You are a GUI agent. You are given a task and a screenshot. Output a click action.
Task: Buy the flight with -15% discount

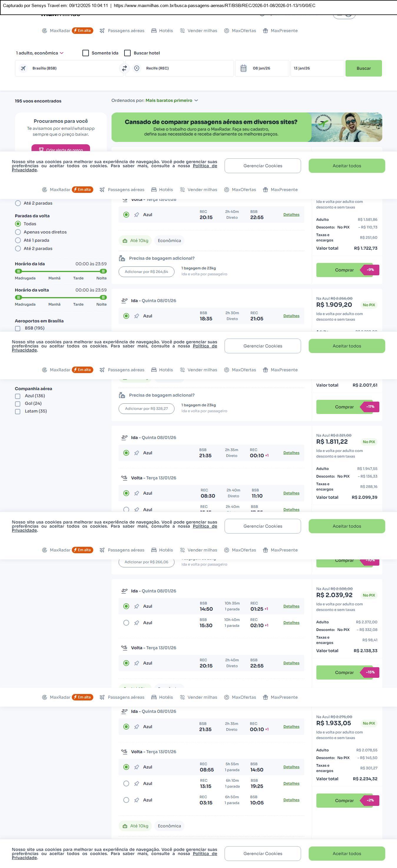(344, 672)
